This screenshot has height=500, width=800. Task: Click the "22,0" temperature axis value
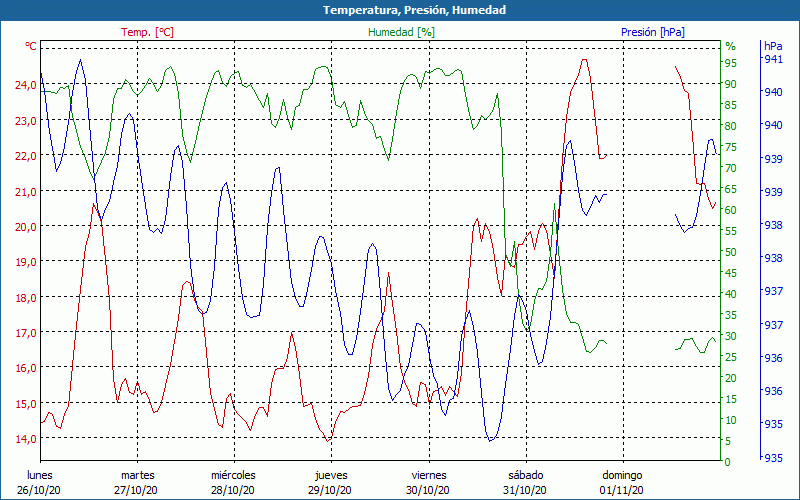[x=26, y=156]
